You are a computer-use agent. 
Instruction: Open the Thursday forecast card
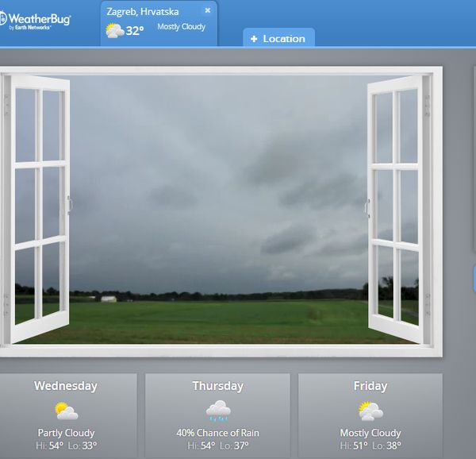click(x=217, y=416)
